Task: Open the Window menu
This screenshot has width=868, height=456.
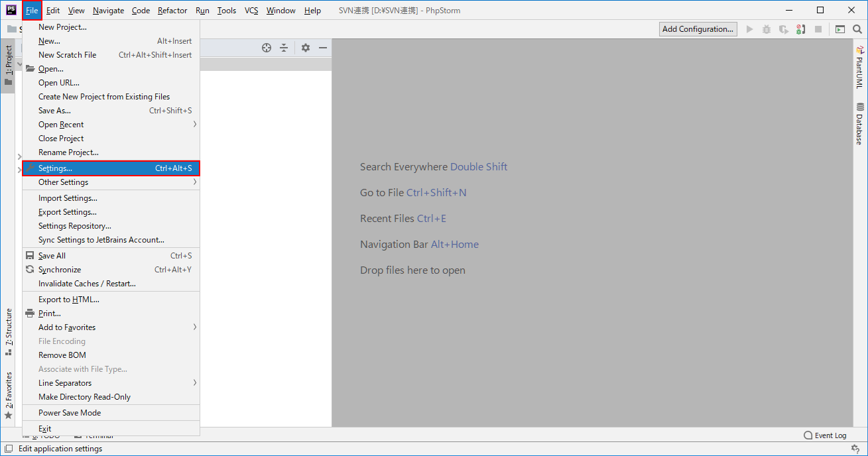Action: point(281,11)
